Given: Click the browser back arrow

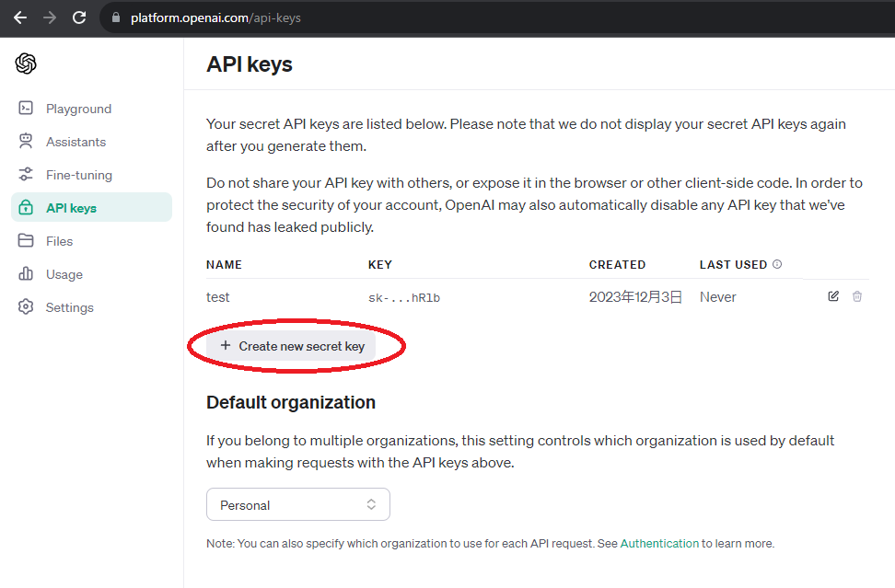Looking at the screenshot, I should (x=20, y=16).
